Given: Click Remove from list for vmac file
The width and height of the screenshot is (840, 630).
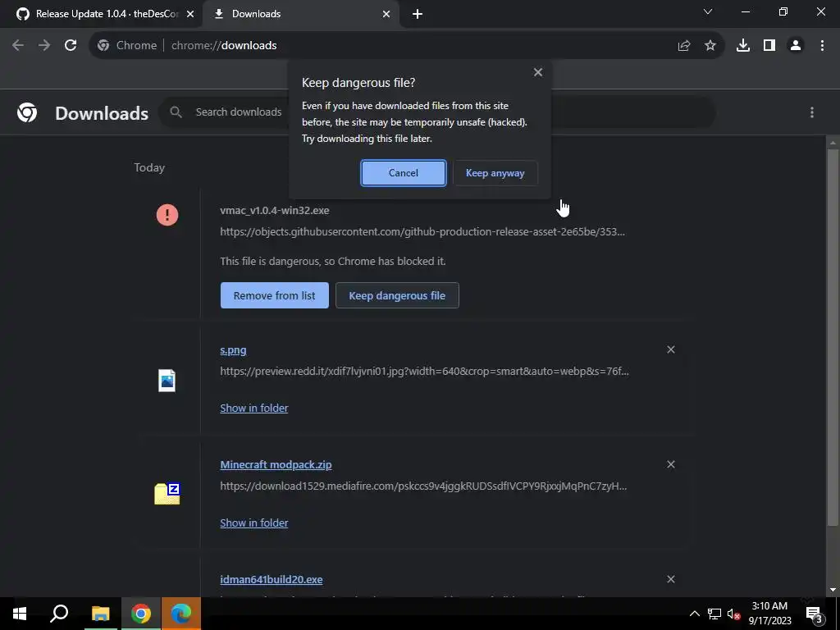Looking at the screenshot, I should [274, 295].
